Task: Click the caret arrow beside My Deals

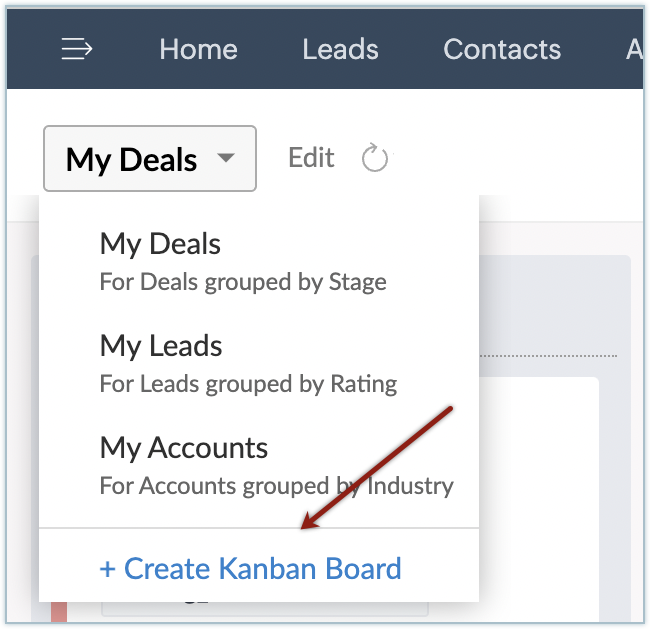Action: [227, 158]
